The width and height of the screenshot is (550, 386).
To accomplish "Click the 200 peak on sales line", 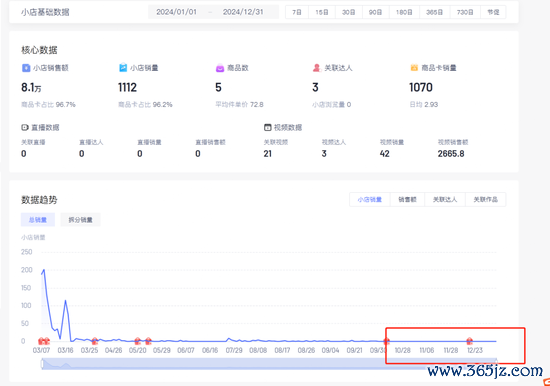I will tap(43, 270).
